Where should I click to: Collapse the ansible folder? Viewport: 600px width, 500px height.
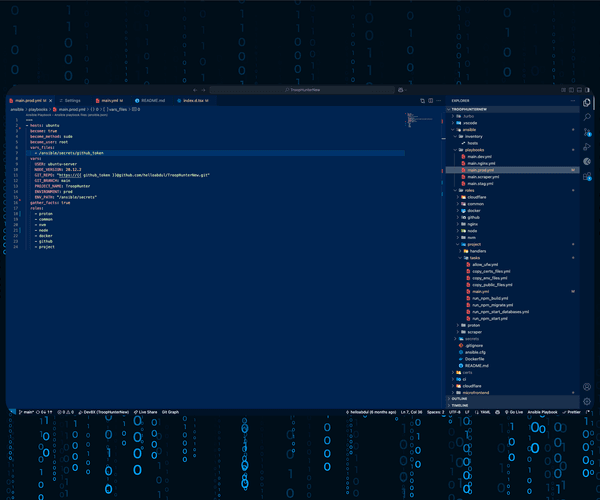click(512, 130)
